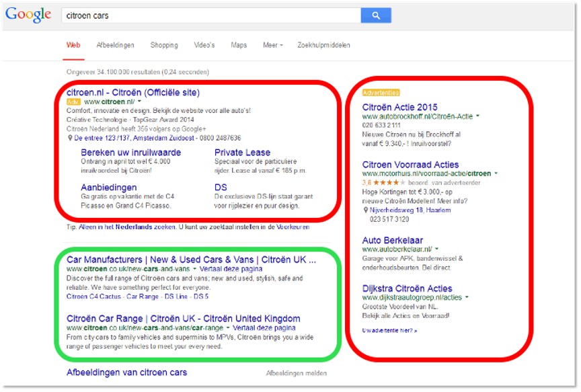Open the Maps tab

pyautogui.click(x=239, y=45)
